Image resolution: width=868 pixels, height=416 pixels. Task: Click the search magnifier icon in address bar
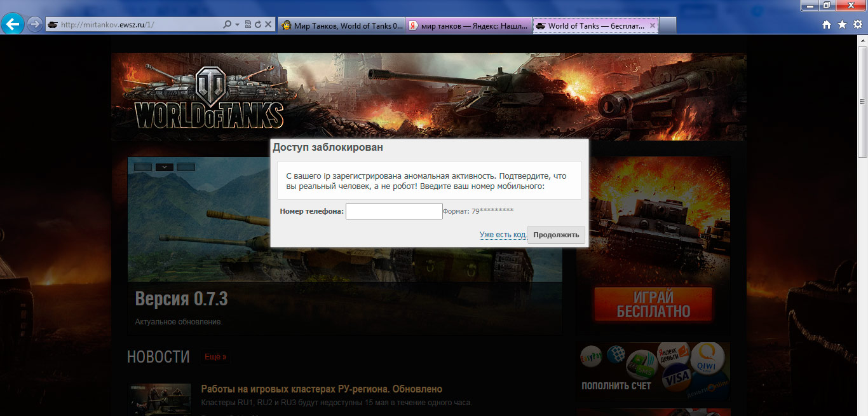coord(227,25)
